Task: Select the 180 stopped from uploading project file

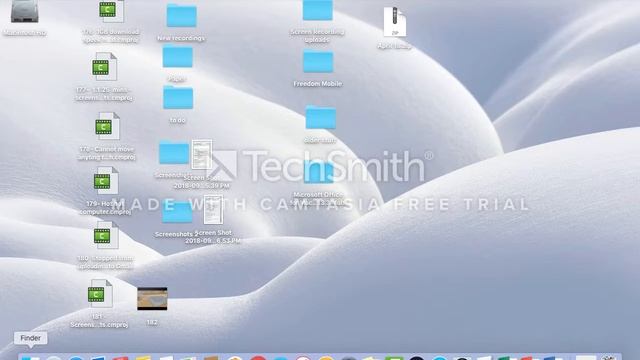Action: (x=105, y=235)
